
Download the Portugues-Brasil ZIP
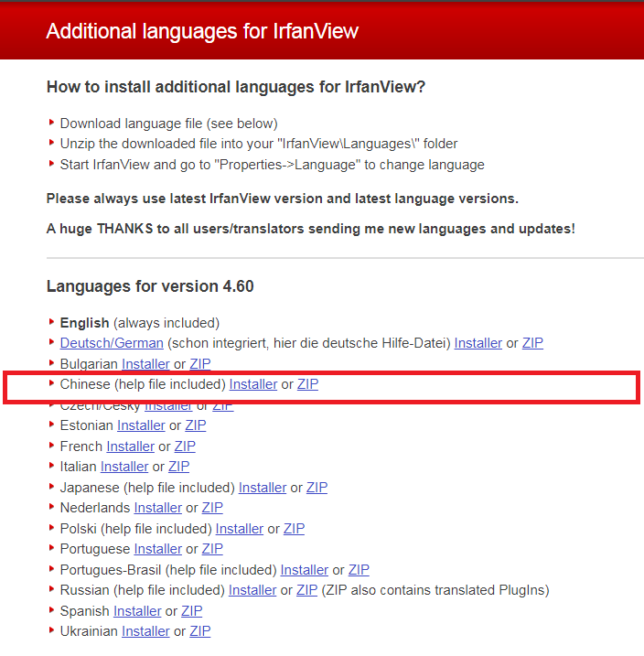click(x=359, y=570)
